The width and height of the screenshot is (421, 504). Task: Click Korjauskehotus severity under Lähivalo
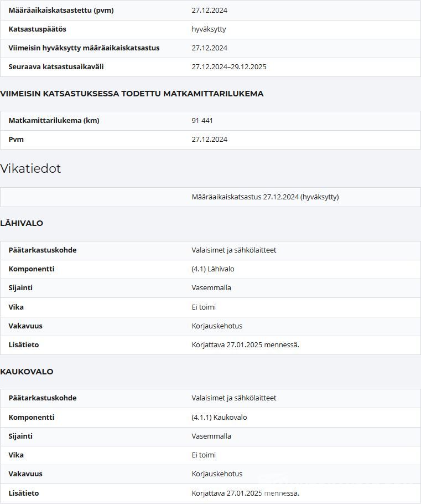(217, 326)
